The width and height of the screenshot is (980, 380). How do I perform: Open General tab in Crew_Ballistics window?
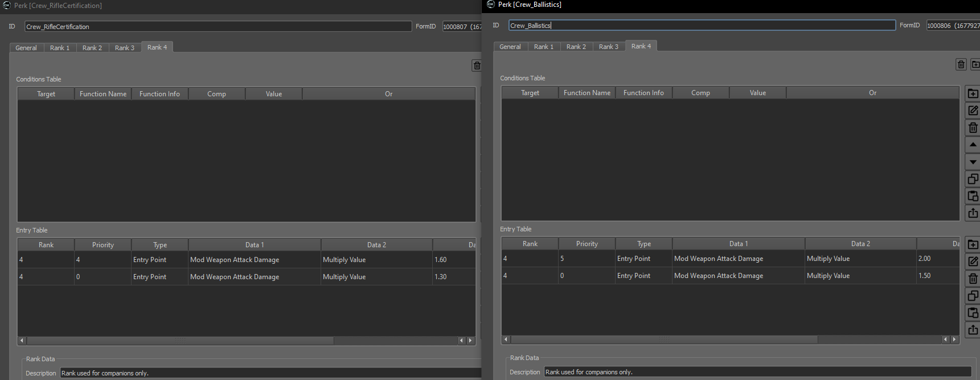point(510,47)
